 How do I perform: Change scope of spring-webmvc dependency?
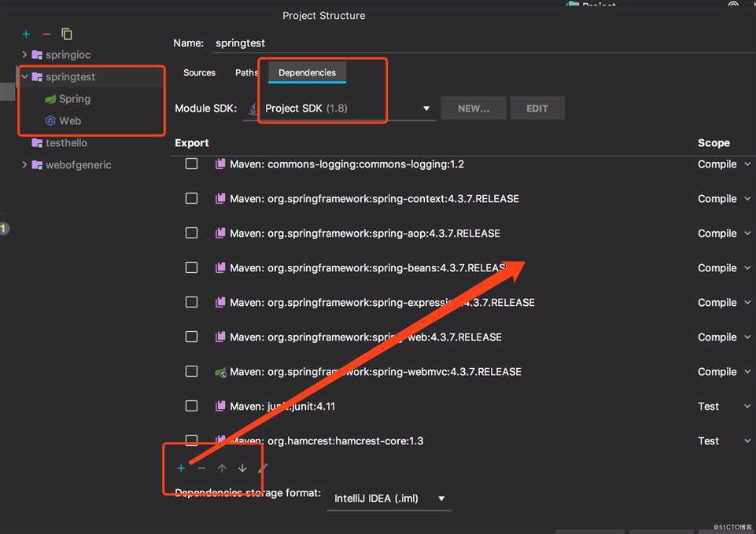tap(724, 371)
